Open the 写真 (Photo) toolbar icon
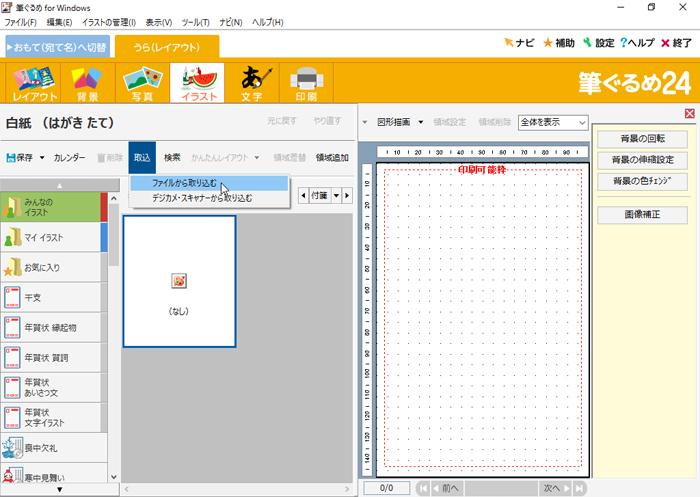The height and width of the screenshot is (497, 700). [142, 84]
